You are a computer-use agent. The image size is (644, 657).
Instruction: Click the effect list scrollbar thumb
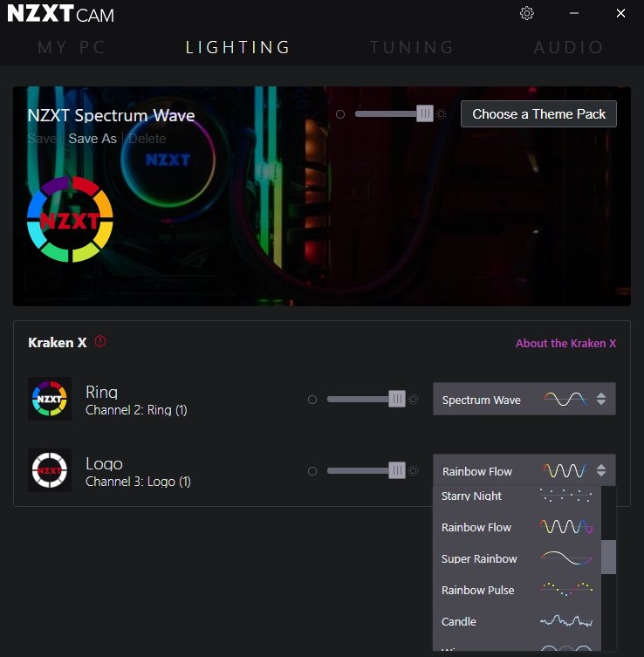click(x=608, y=557)
